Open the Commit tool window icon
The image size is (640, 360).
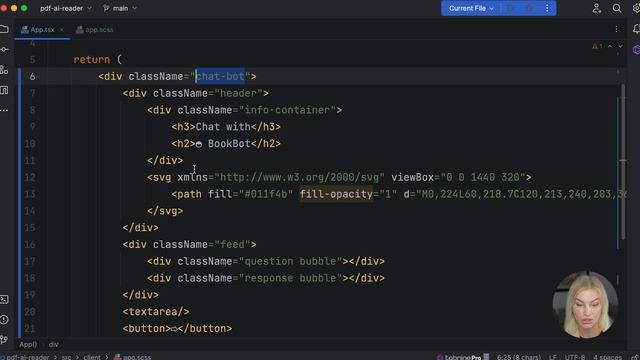[4, 49]
